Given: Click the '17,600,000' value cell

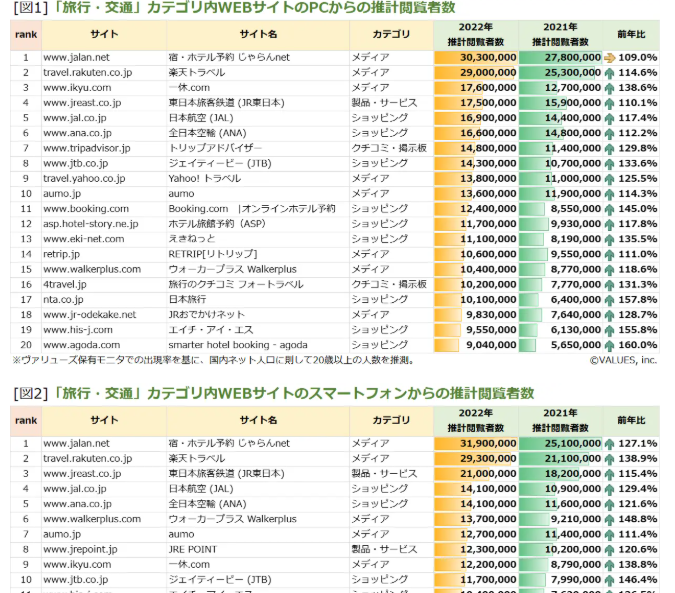Looking at the screenshot, I should click(476, 88).
